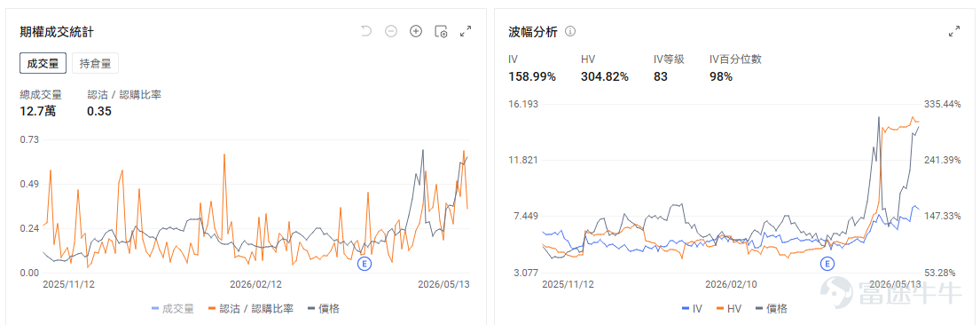Viewport: 980px width, 325px height.
Task: Toggle the 價格 legend in options chart
Action: (x=323, y=308)
